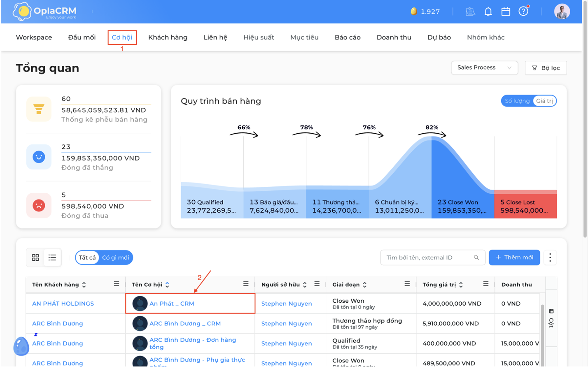Sort by Tên Cơ hội column
Image resolution: width=588 pixels, height=371 pixels.
coord(167,285)
